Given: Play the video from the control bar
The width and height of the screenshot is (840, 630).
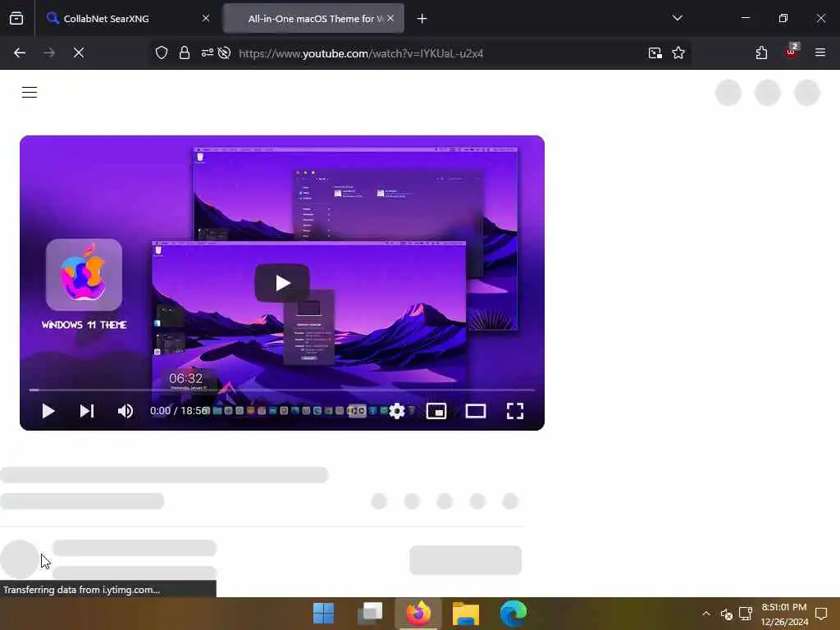Looking at the screenshot, I should 48,411.
